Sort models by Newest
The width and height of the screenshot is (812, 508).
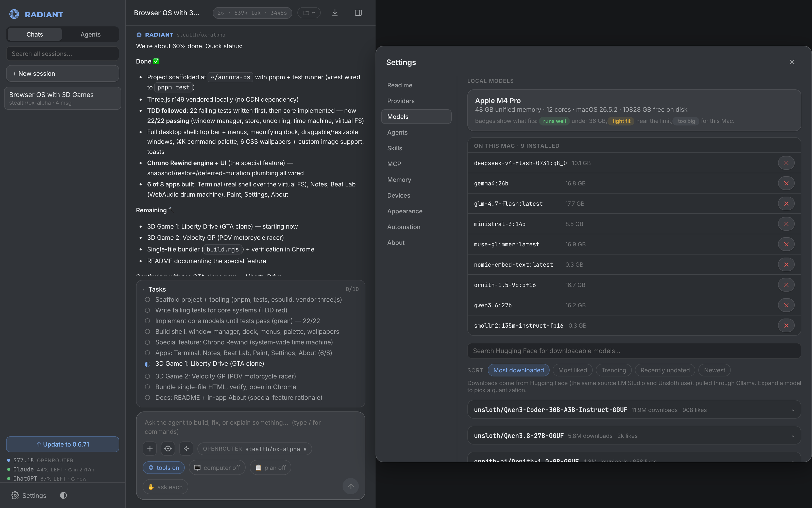714,370
